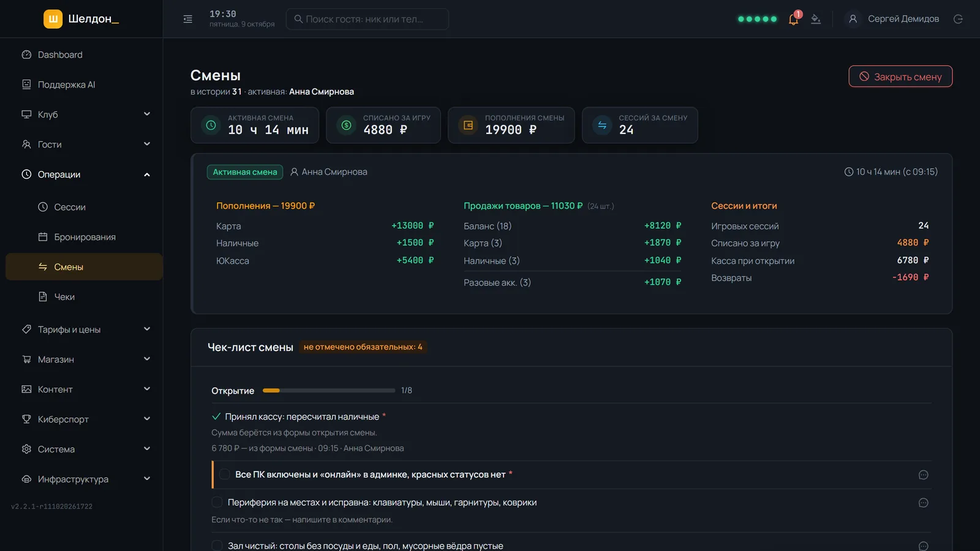980x551 pixels.
Task: Click the user profile icon in the header
Action: tap(853, 19)
